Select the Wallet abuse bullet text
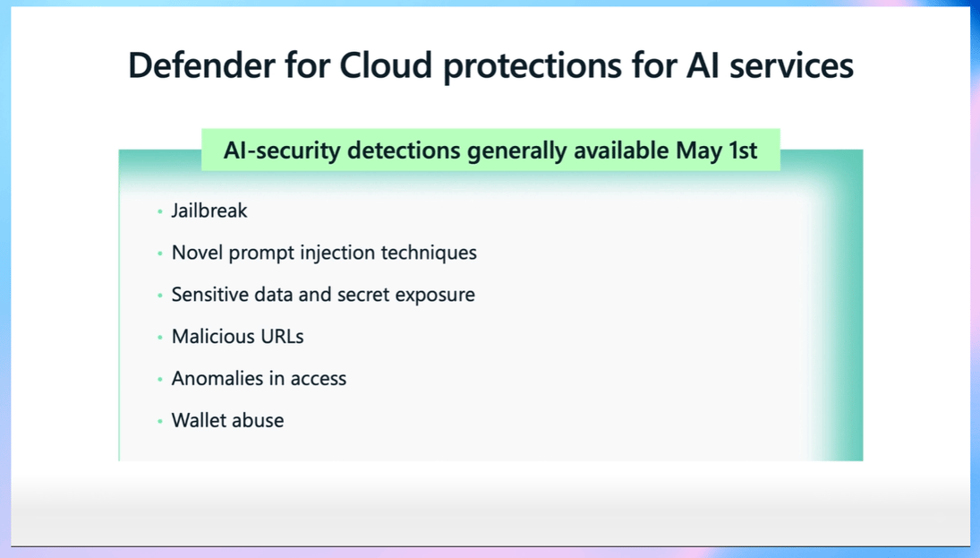The width and height of the screenshot is (980, 558). pos(227,420)
